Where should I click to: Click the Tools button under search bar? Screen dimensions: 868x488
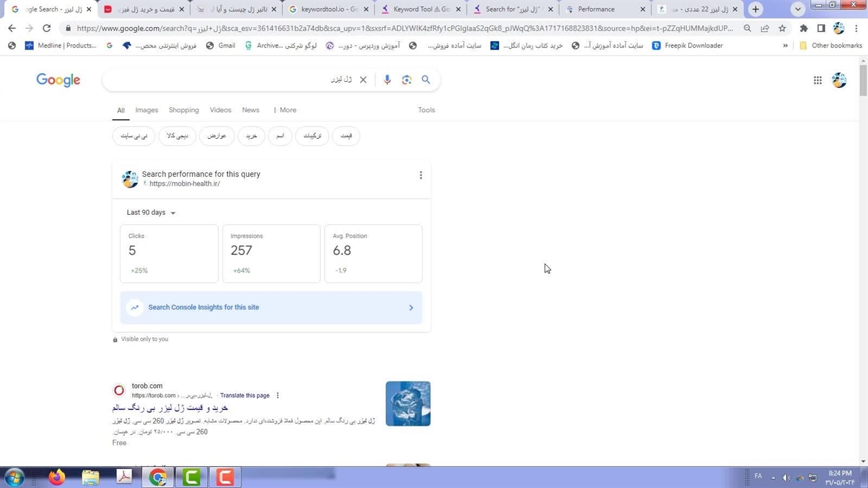tap(426, 110)
